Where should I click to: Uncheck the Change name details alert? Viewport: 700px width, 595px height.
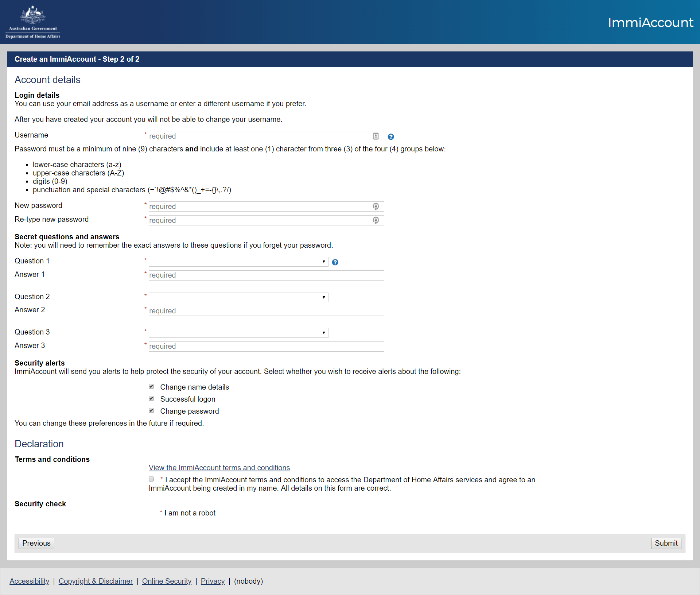[x=151, y=387]
